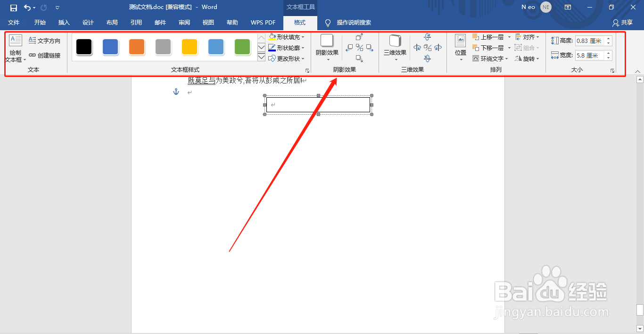644x334 pixels.
Task: Click the nudge shadow right icon
Action: pyautogui.click(x=370, y=48)
